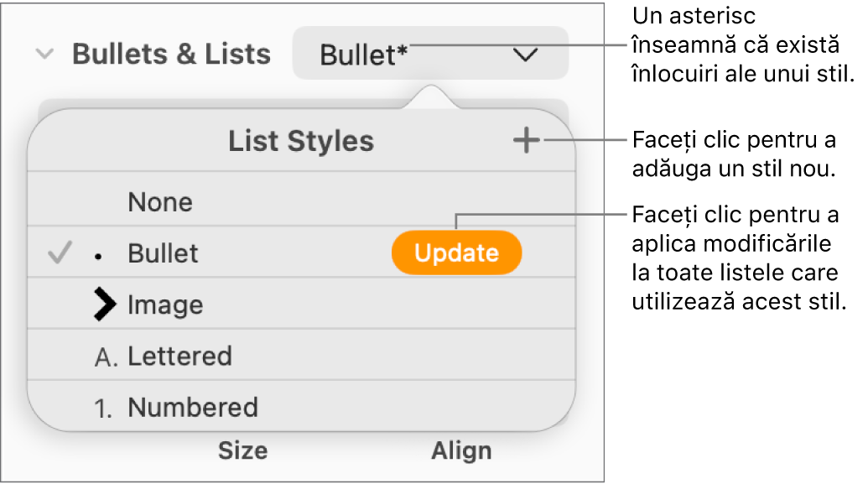Click the down arrow beside Bullet*
This screenshot has width=868, height=484.
point(525,55)
